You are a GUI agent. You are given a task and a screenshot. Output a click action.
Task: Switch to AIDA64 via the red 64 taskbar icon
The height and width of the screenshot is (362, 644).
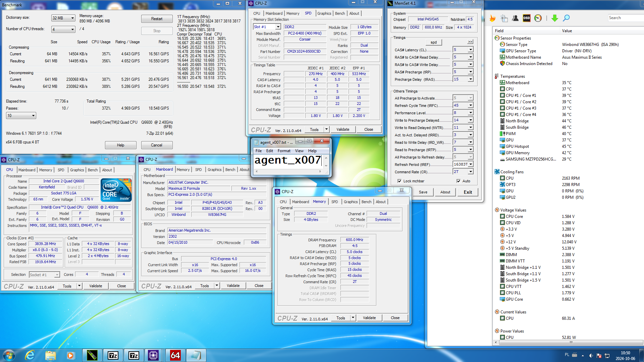(175, 355)
